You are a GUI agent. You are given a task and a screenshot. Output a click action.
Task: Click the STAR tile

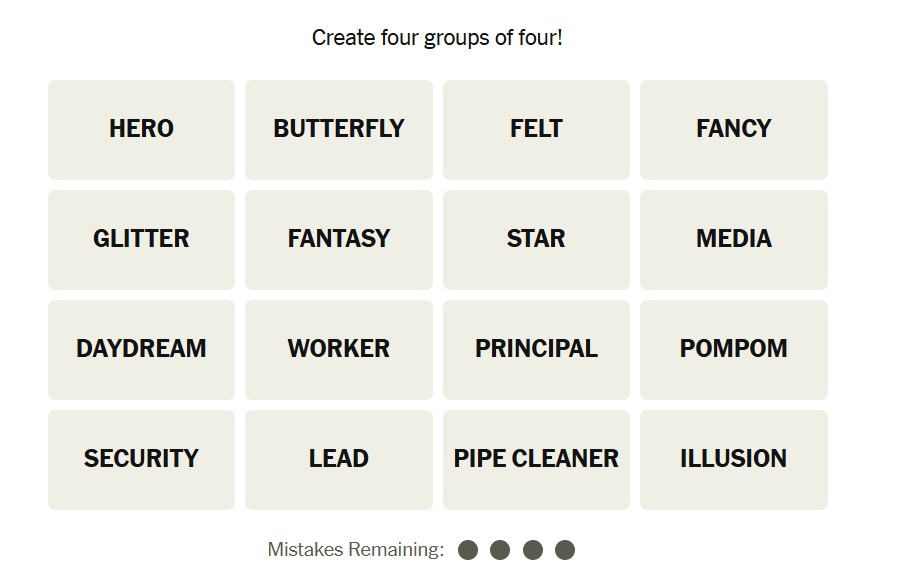(536, 239)
